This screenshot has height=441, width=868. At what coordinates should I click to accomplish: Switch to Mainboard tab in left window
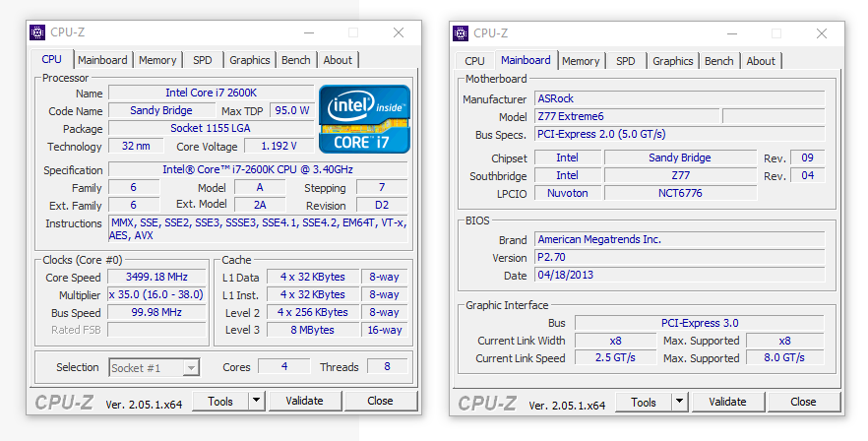102,60
